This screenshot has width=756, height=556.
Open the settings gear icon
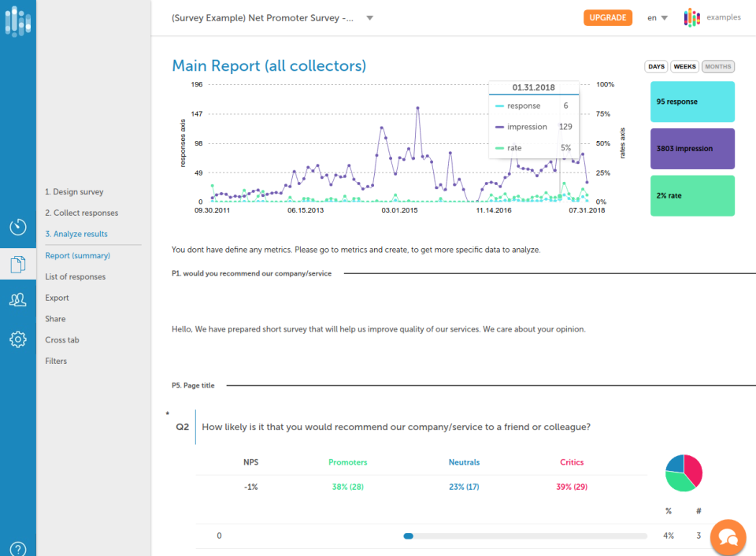point(18,339)
